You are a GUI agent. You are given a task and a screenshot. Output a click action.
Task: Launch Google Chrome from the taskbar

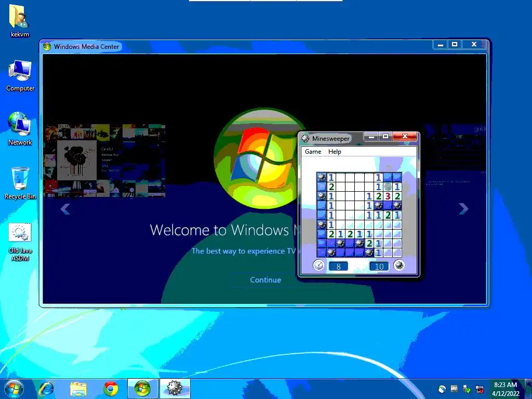coord(111,389)
